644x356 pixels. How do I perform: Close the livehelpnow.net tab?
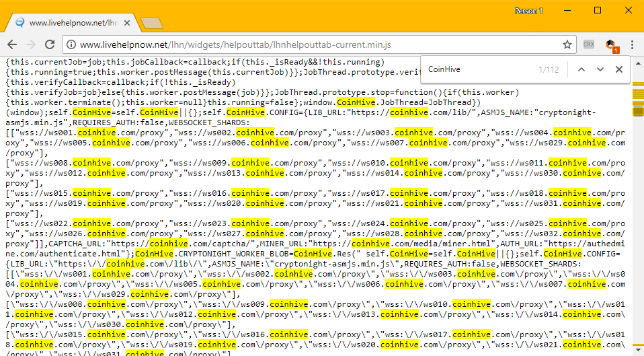(x=127, y=23)
